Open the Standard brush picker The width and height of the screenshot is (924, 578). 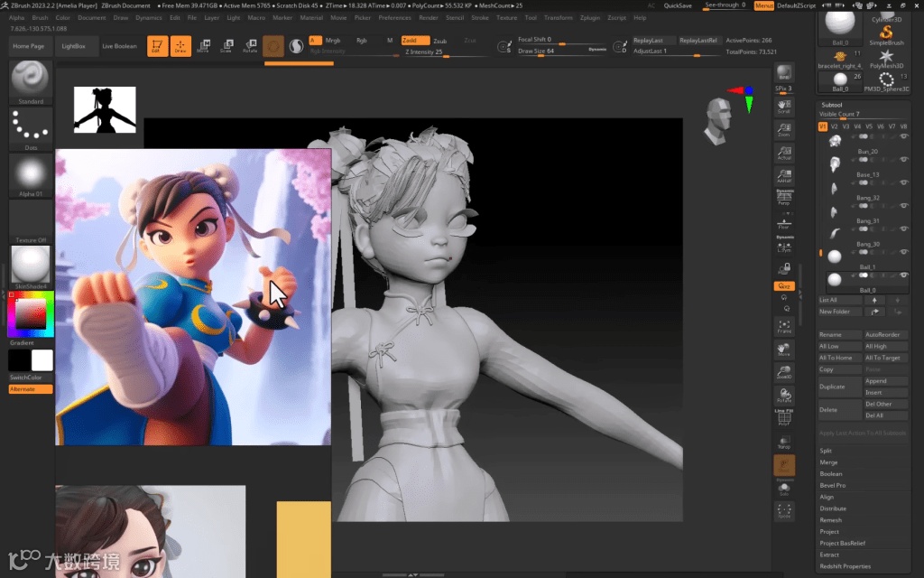click(31, 82)
